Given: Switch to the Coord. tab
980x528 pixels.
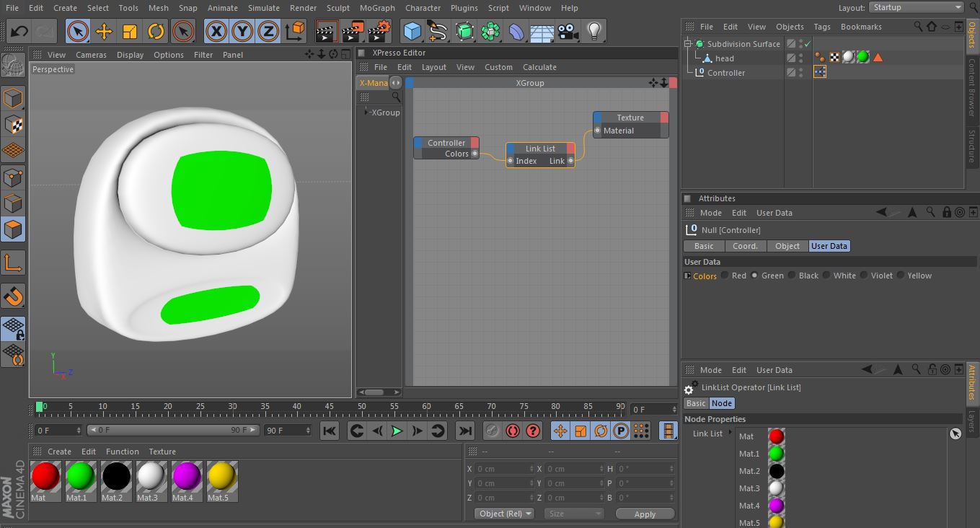Looking at the screenshot, I should coord(745,246).
